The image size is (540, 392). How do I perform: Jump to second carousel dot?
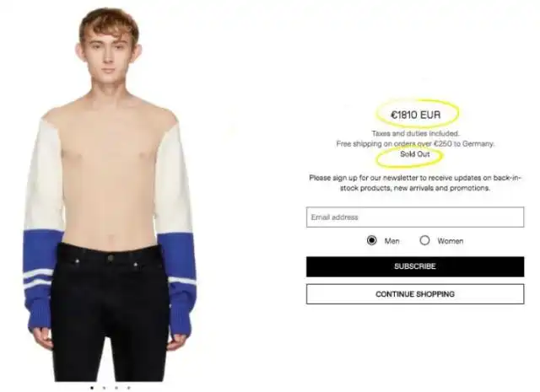tap(104, 388)
